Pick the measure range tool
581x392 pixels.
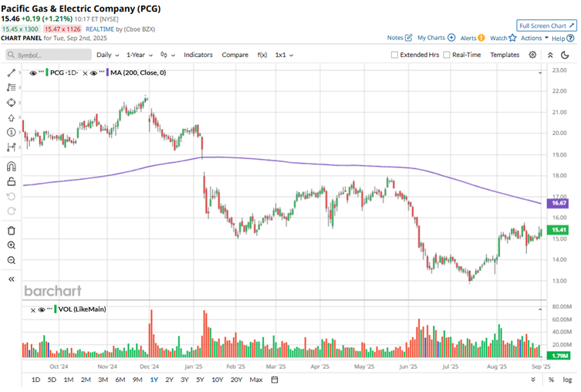pyautogui.click(x=12, y=147)
